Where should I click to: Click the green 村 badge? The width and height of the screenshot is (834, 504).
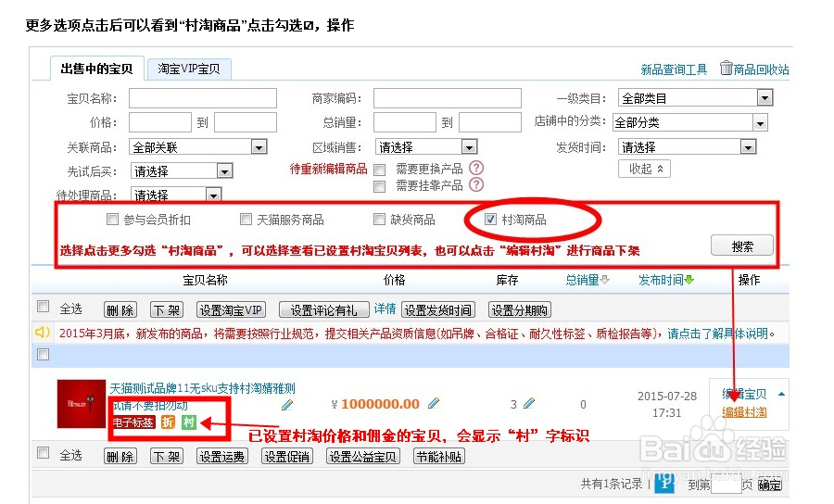[189, 422]
